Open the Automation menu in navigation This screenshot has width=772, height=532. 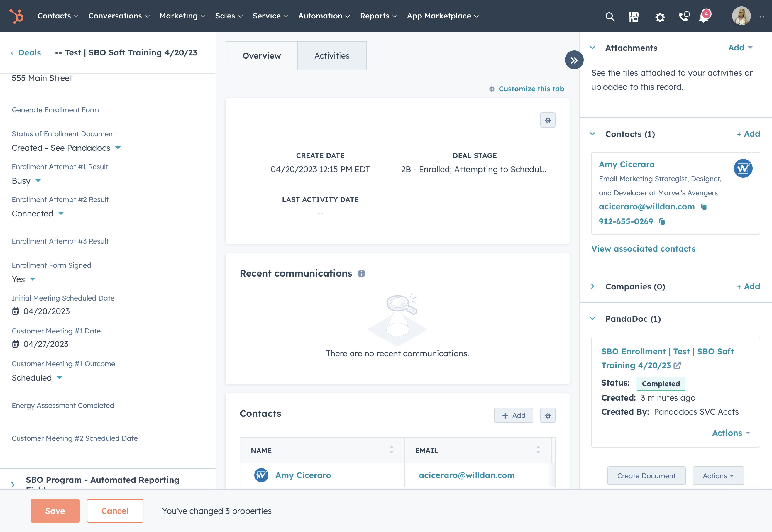(x=324, y=16)
